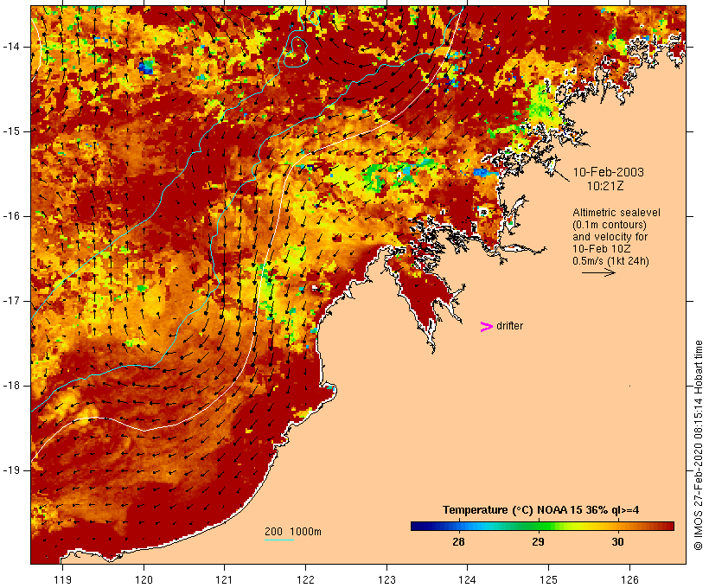Click the longitude axis label '120'
The image size is (709, 588).
[x=144, y=579]
